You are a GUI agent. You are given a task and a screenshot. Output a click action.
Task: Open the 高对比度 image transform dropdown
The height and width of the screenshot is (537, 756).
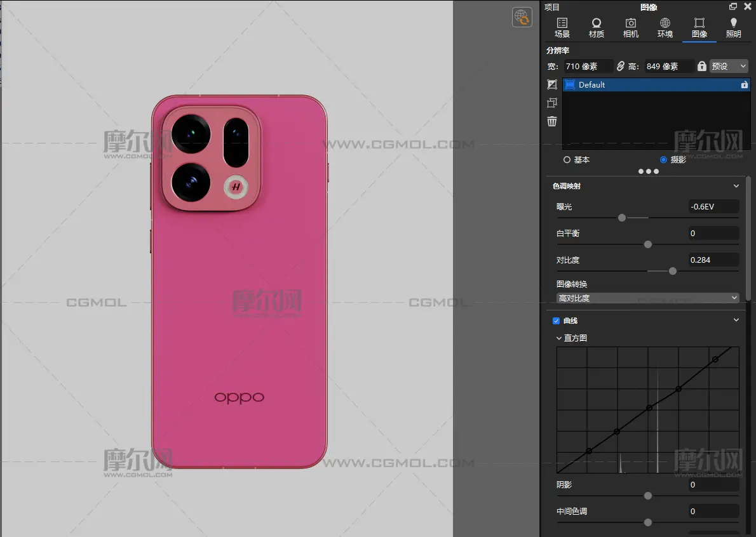[x=647, y=298]
